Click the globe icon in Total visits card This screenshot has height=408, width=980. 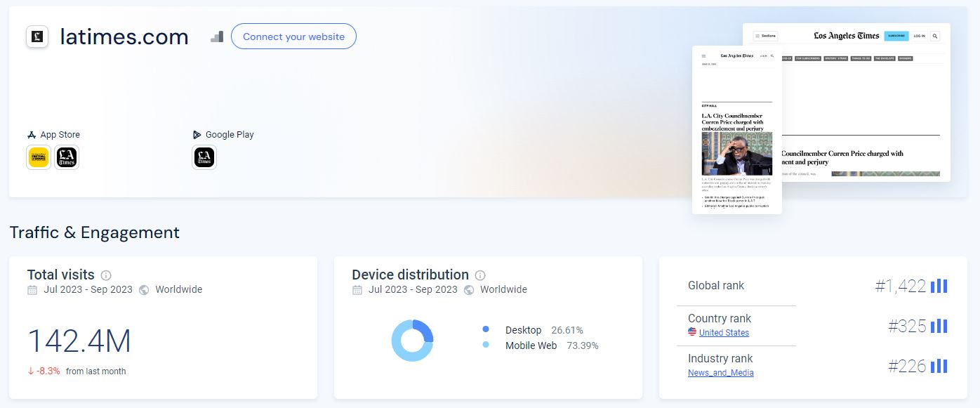tap(144, 290)
